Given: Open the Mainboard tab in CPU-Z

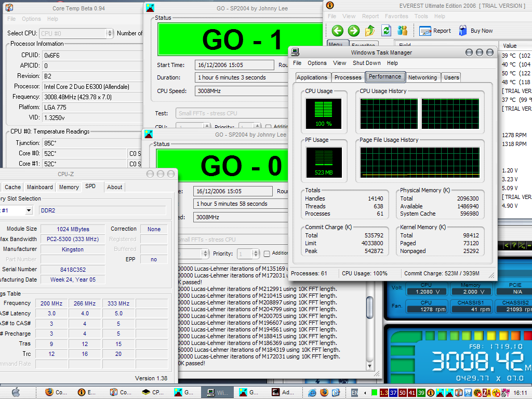Looking at the screenshot, I should tap(39, 187).
